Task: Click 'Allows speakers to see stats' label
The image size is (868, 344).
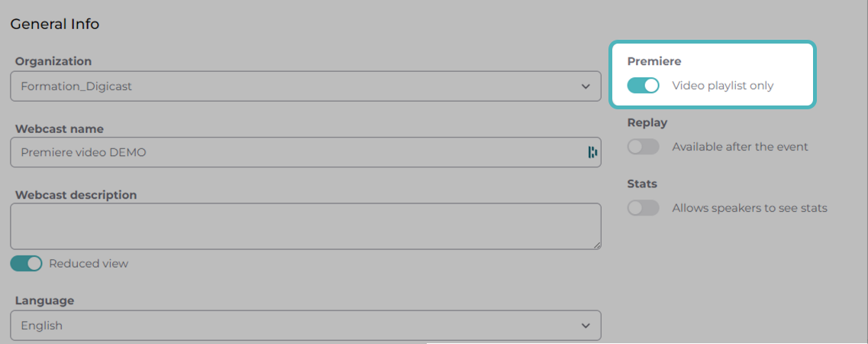Action: point(750,208)
